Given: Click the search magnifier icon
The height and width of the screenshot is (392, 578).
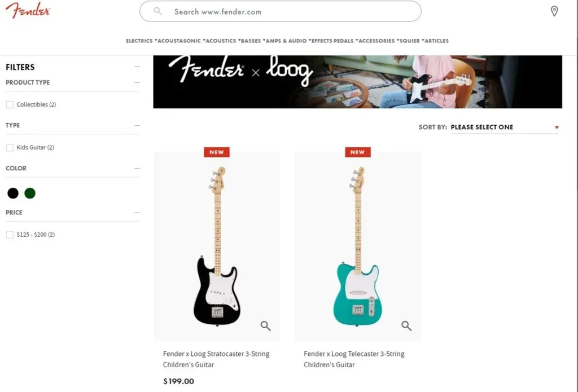Looking at the screenshot, I should [x=158, y=11].
